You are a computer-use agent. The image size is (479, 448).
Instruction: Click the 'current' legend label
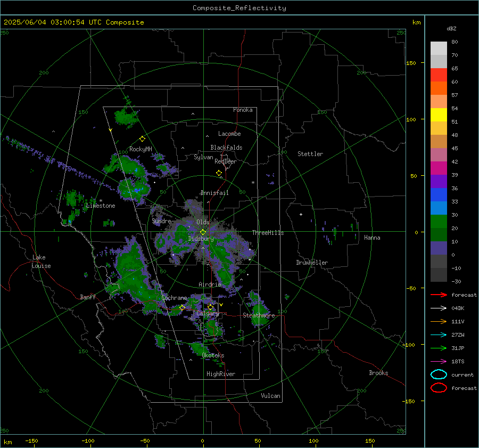pos(463,374)
